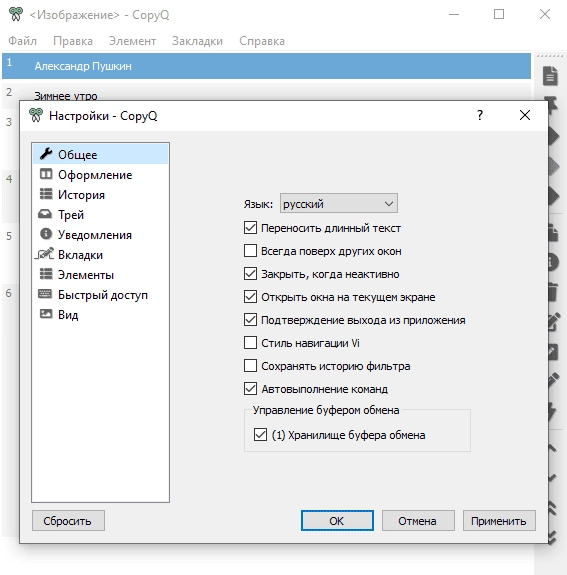Click the trash delete icon in main toolbar
The height and width of the screenshot is (575, 567).
coord(553,292)
